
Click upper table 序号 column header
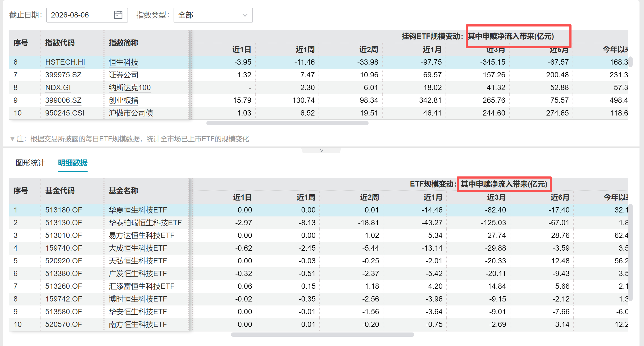click(21, 43)
